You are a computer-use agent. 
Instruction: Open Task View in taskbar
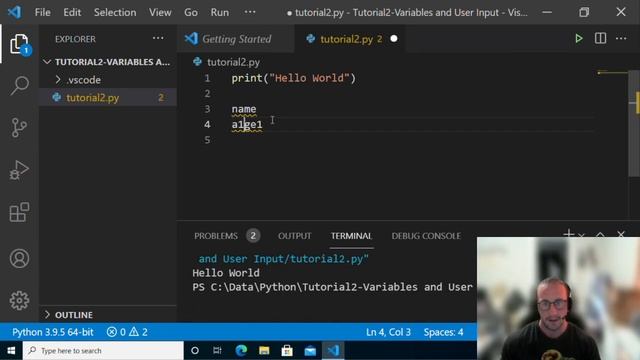coord(217,351)
